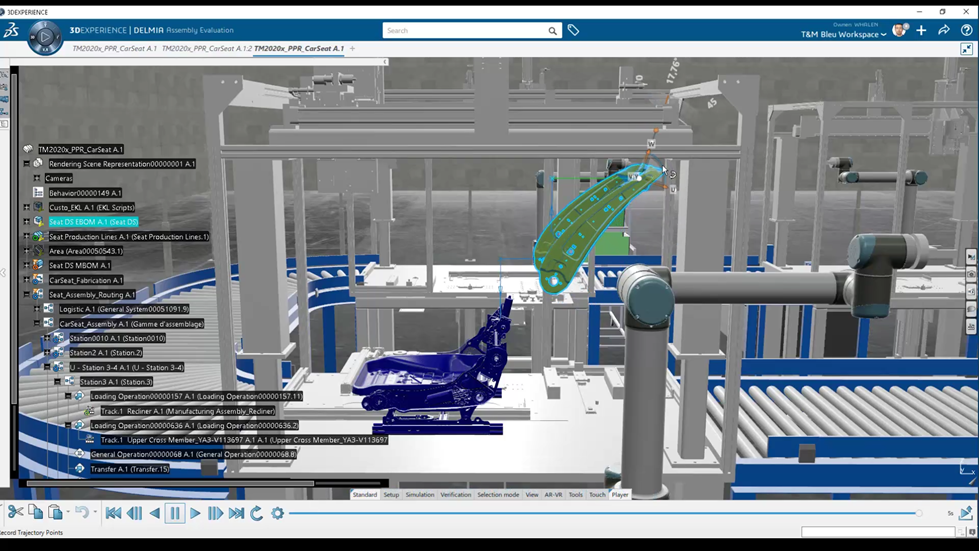The width and height of the screenshot is (979, 551).
Task: Select the first TM2020x_PPR_CarSeat A.1 document tab
Action: tap(114, 49)
